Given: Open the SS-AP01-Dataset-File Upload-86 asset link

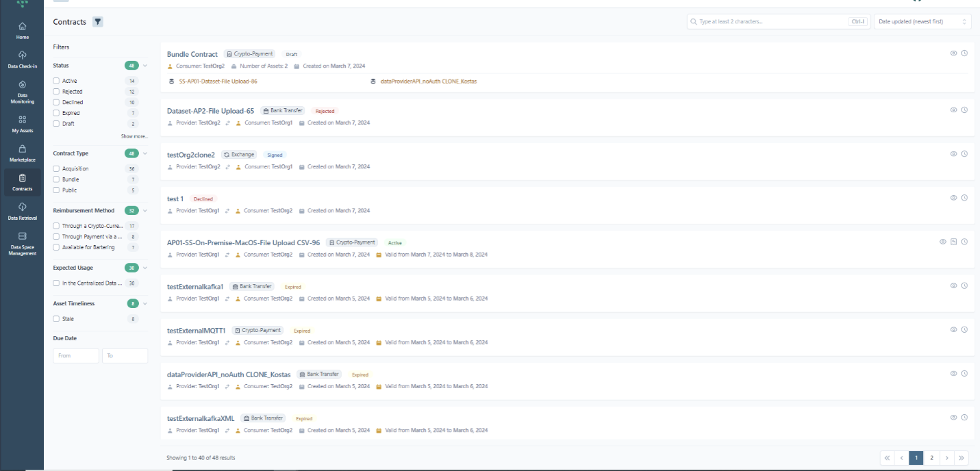Looking at the screenshot, I should 218,81.
